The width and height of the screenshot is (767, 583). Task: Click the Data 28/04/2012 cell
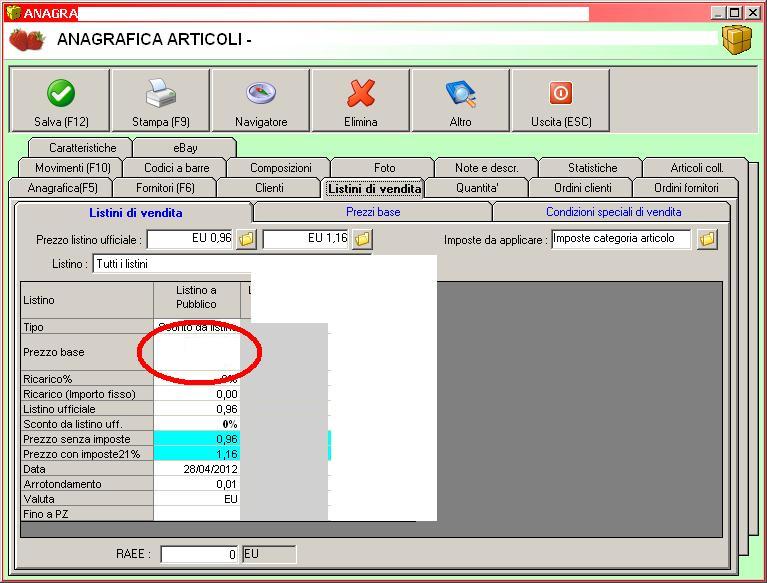(x=197, y=469)
